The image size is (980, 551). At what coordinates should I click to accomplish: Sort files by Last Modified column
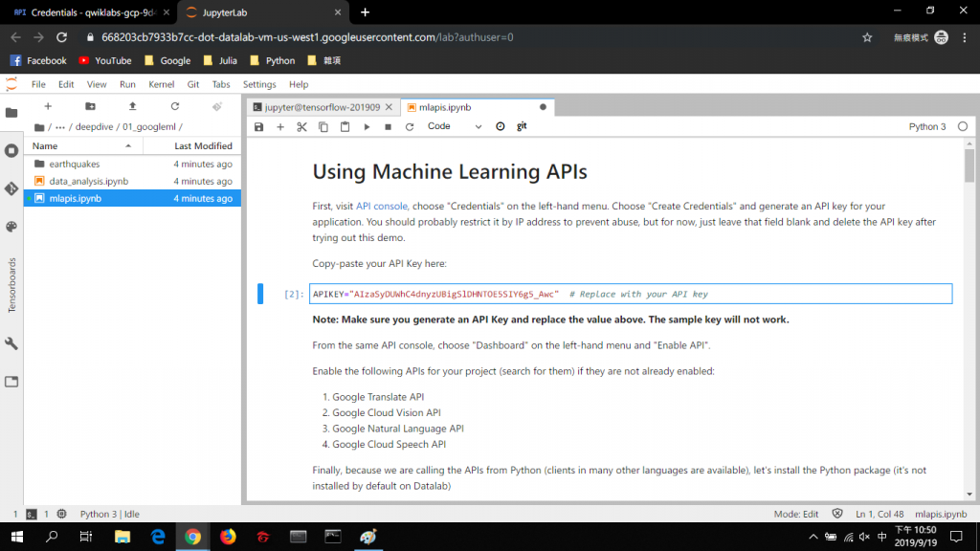[192, 146]
